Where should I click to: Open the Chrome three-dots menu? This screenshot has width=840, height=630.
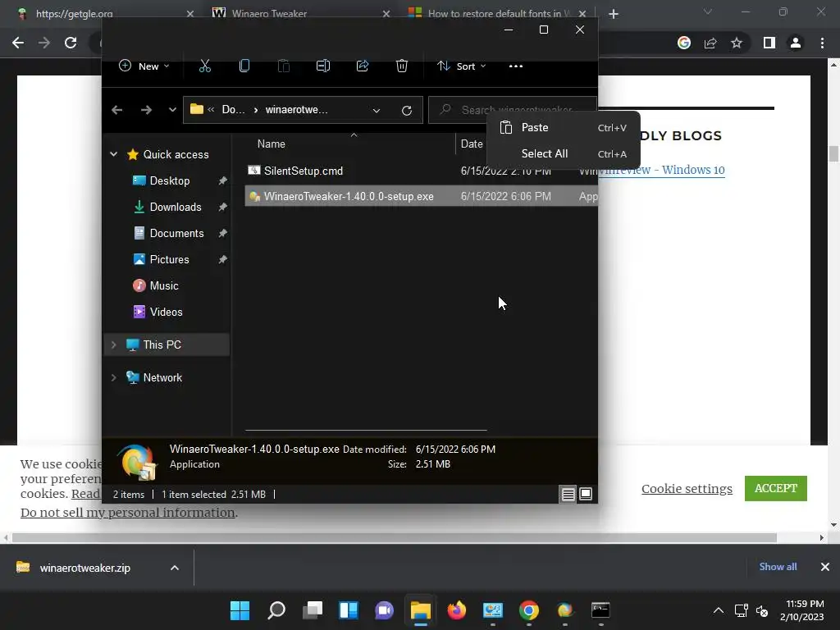[x=822, y=43]
